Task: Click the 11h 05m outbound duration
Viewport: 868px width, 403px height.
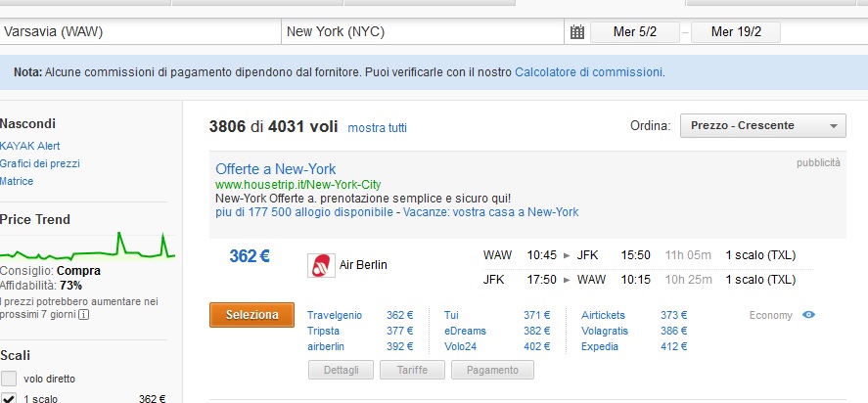Action: click(x=688, y=255)
